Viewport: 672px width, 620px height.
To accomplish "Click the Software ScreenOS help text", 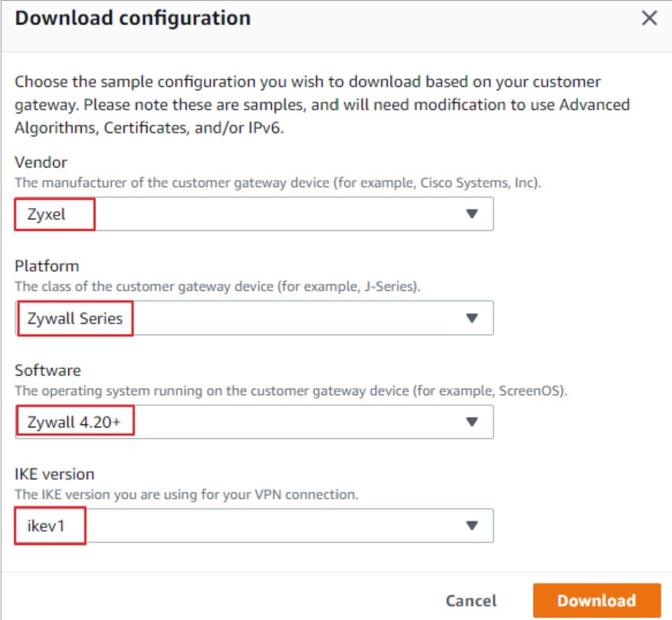I will pyautogui.click(x=291, y=391).
